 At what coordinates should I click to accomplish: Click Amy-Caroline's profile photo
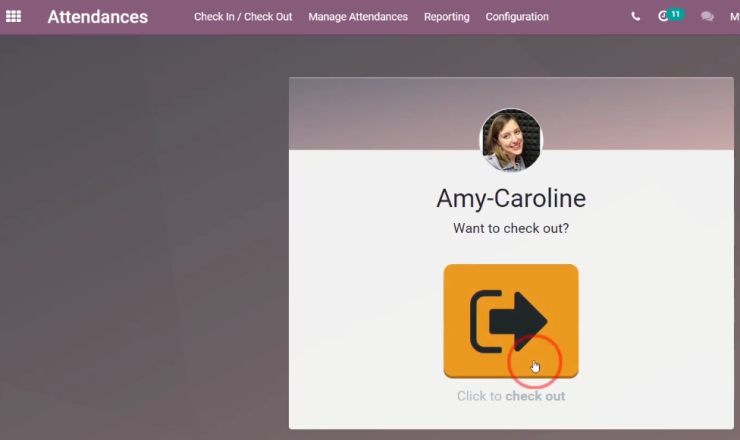[511, 140]
